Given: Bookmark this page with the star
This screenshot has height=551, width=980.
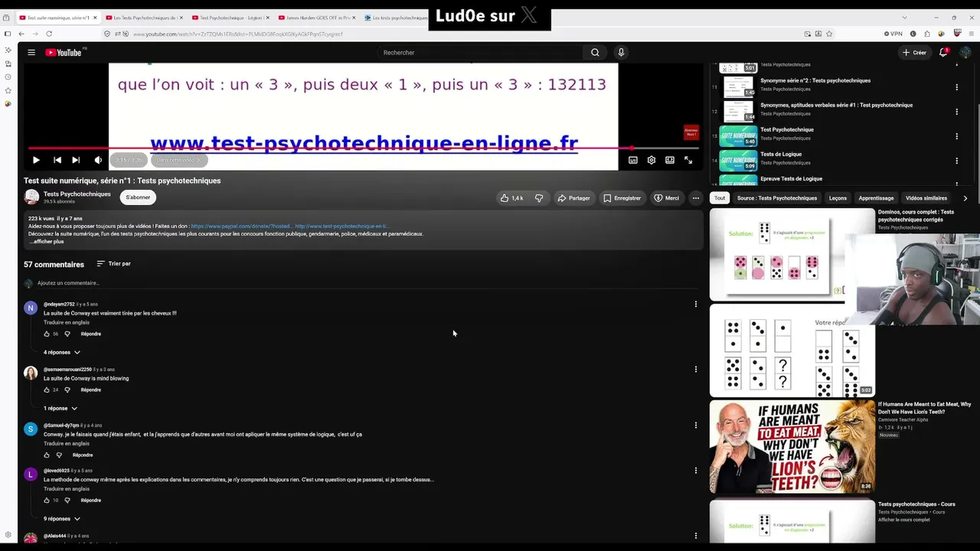Looking at the screenshot, I should pyautogui.click(x=829, y=34).
